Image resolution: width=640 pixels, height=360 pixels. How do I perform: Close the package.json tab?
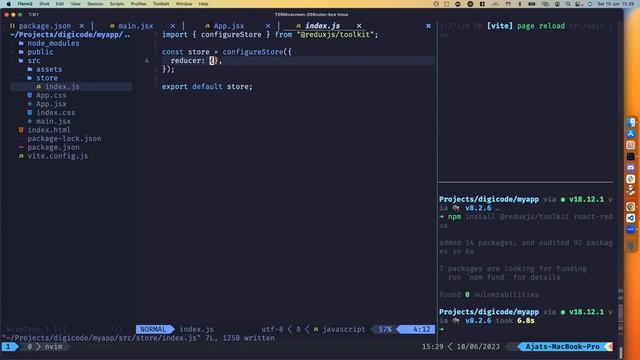82,26
